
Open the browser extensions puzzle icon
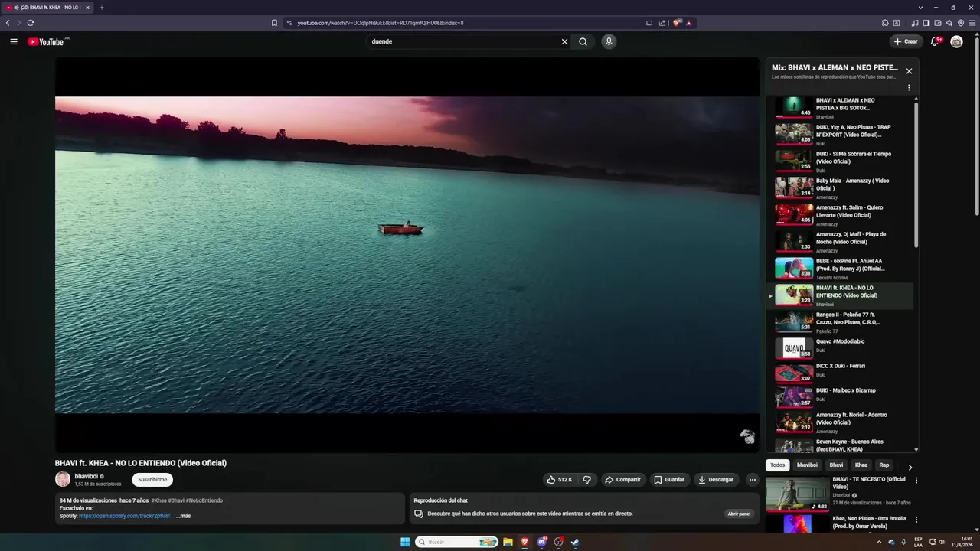coord(885,23)
